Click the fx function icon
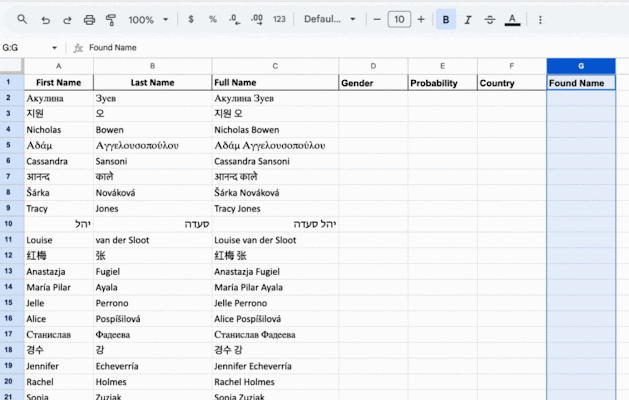 click(78, 48)
